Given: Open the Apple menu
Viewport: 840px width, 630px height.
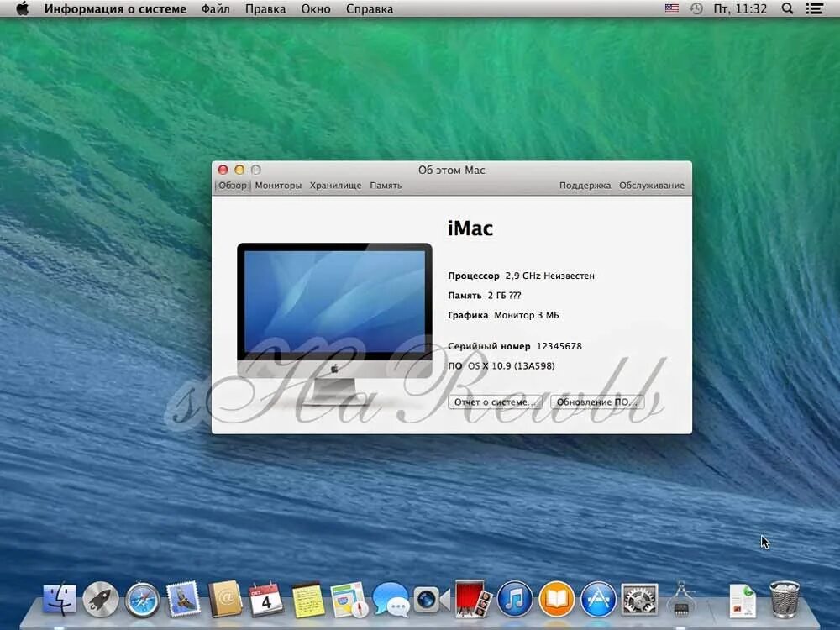Looking at the screenshot, I should click(22, 9).
